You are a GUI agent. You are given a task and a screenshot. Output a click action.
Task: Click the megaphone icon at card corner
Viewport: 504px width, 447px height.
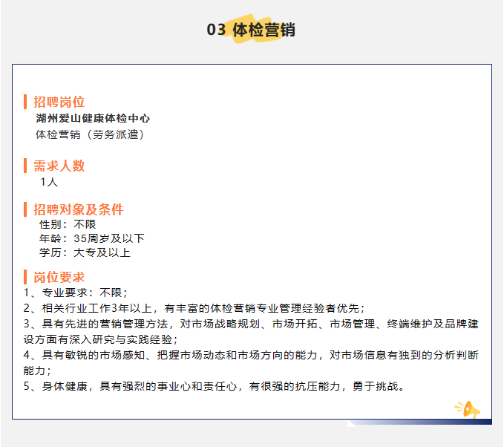pyautogui.click(x=467, y=409)
